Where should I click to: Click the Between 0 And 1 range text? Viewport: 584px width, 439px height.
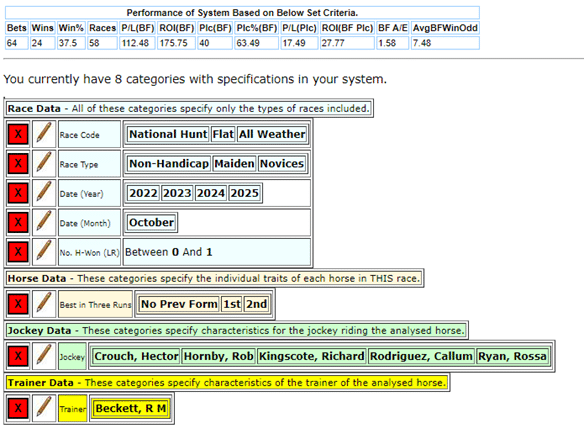[x=168, y=252]
